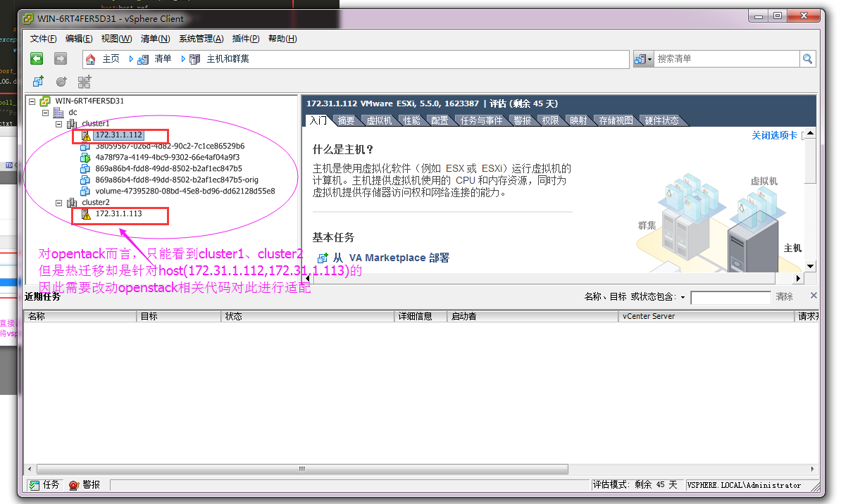The width and height of the screenshot is (841, 504).
Task: Click the 从 VA Marketplace 部署 link
Action: 391,258
